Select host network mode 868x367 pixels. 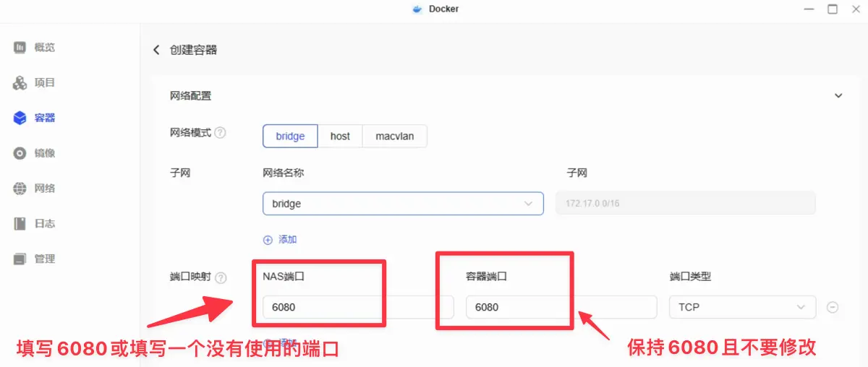click(x=340, y=136)
